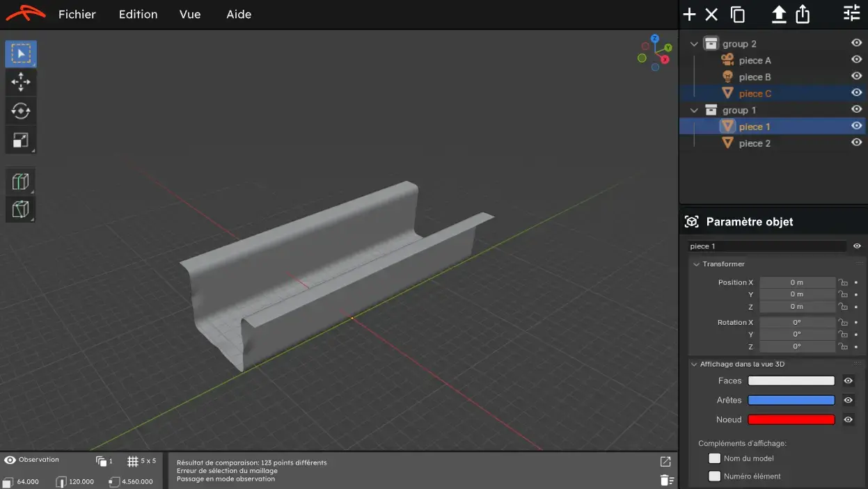Image resolution: width=868 pixels, height=489 pixels.
Task: Click the mesh triangle icon of piece 1
Action: point(727,127)
